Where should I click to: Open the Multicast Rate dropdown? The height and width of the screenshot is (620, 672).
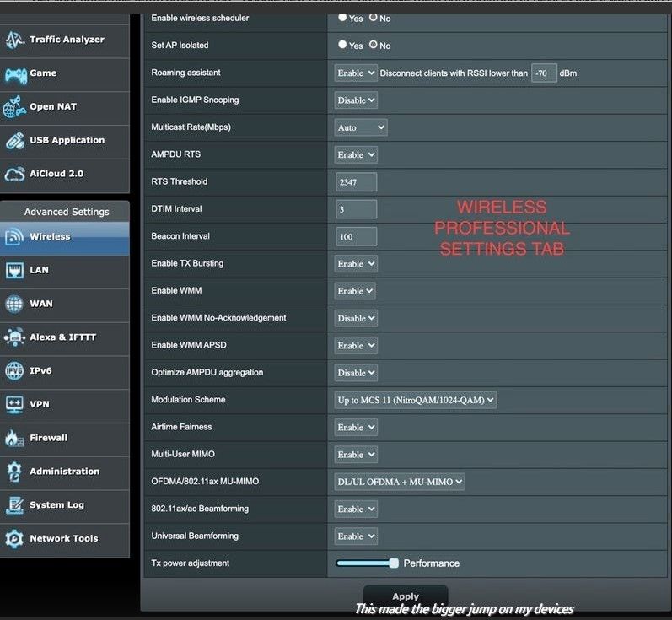[361, 127]
